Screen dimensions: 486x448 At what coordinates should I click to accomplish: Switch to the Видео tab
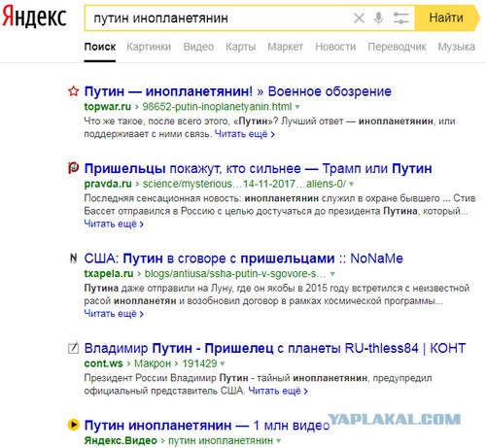tap(198, 47)
